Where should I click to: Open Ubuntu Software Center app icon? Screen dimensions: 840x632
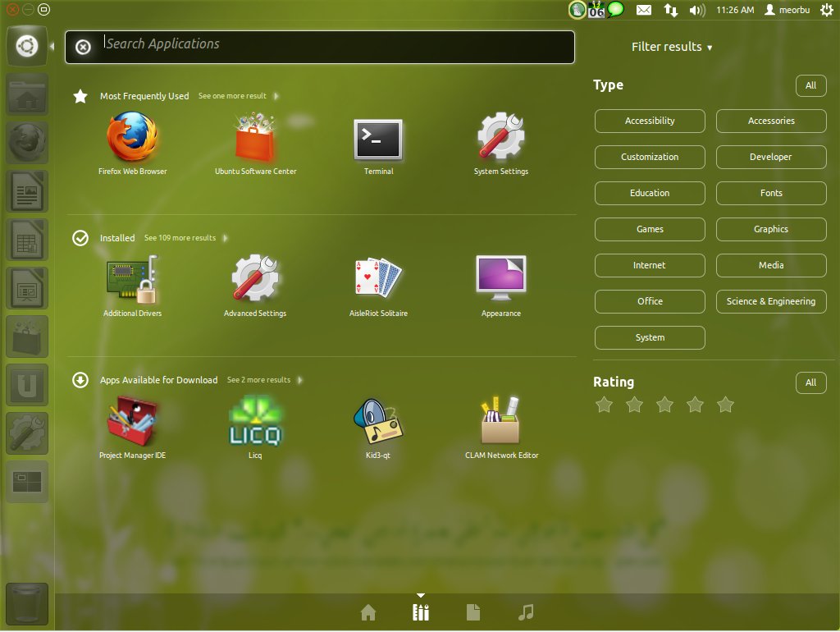(x=255, y=137)
